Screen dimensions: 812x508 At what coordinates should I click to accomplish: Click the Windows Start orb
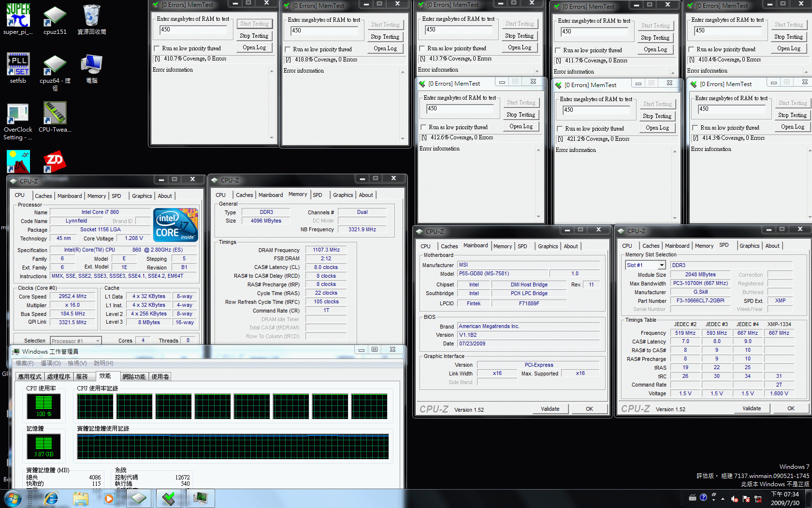click(13, 498)
